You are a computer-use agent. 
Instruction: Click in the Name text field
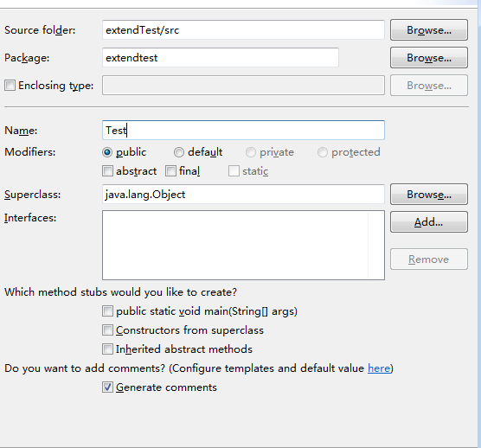pos(243,131)
